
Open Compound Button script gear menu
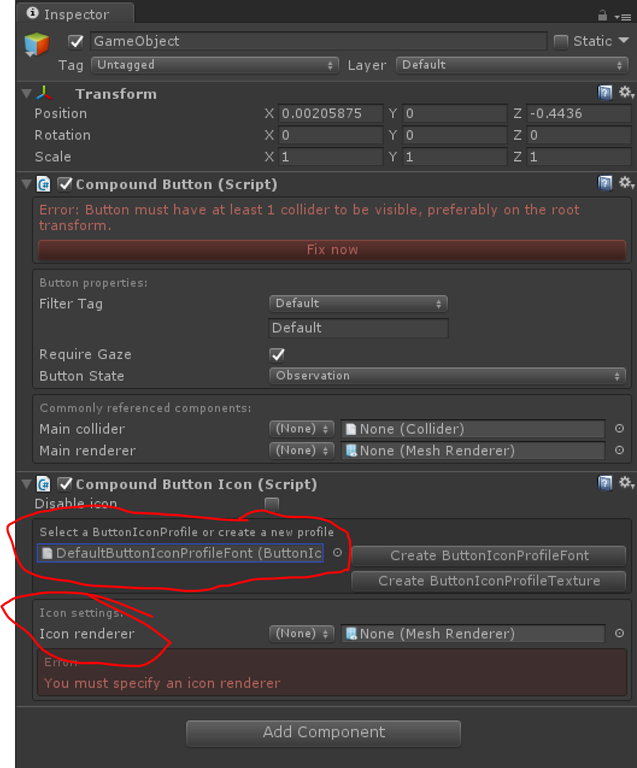(626, 183)
